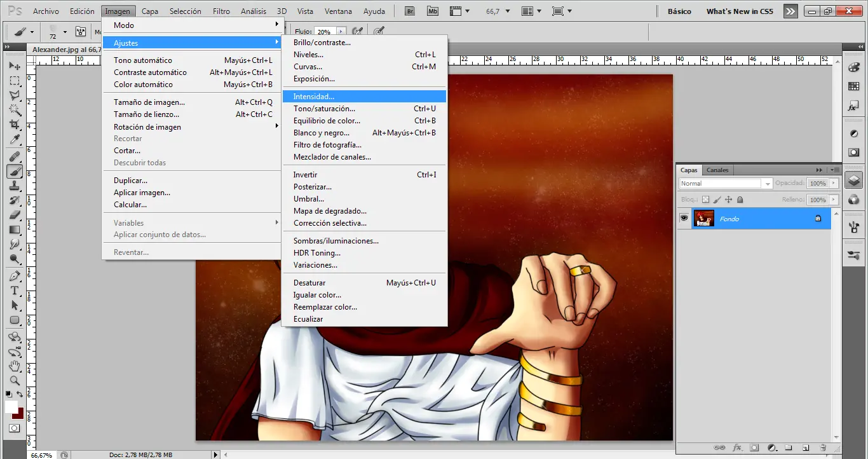This screenshot has height=459, width=868.
Task: Open the Opacidad slider arrow
Action: pos(834,183)
